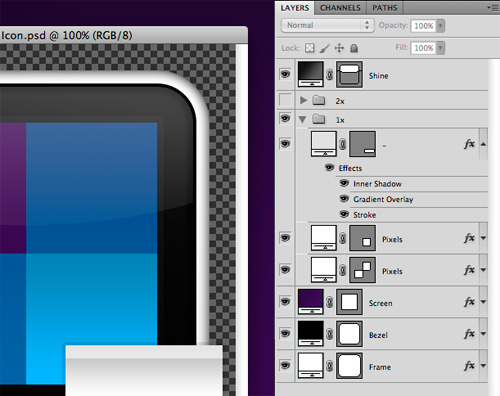The height and width of the screenshot is (396, 500).
Task: Click the fx icon on the Screen layer
Action: pos(469,302)
